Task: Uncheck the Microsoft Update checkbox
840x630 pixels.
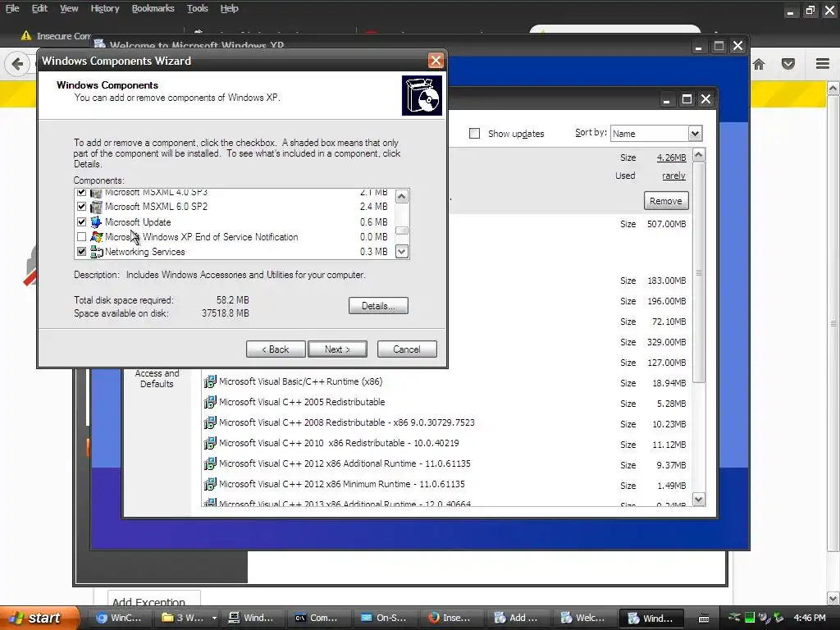Action: pyautogui.click(x=81, y=221)
